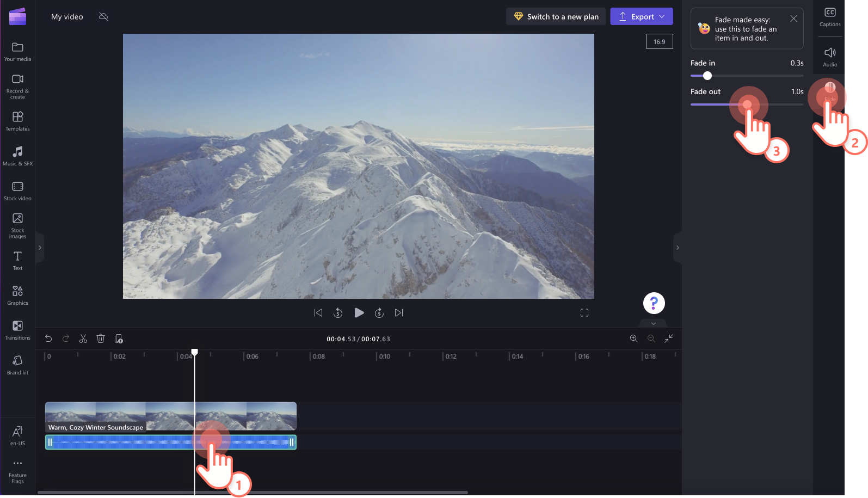Viewport: 868px width, 498px height.
Task: Rename the My video title
Action: click(x=67, y=17)
